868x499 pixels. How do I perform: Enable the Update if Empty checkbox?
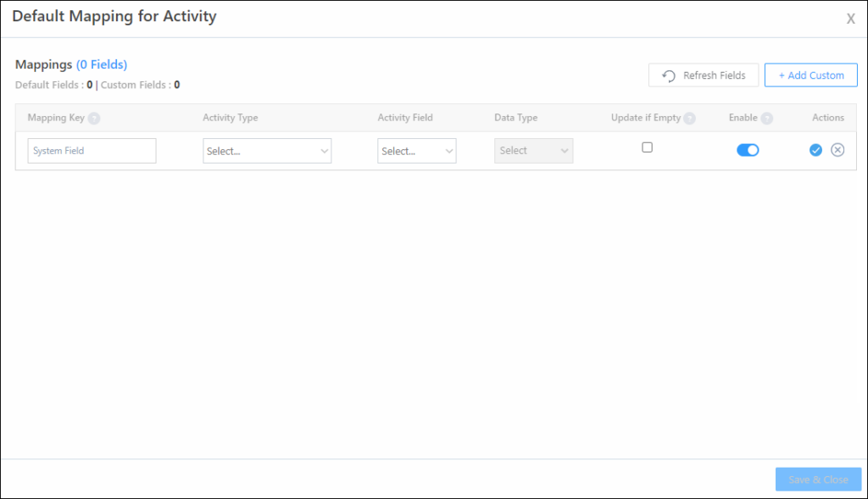coord(648,147)
